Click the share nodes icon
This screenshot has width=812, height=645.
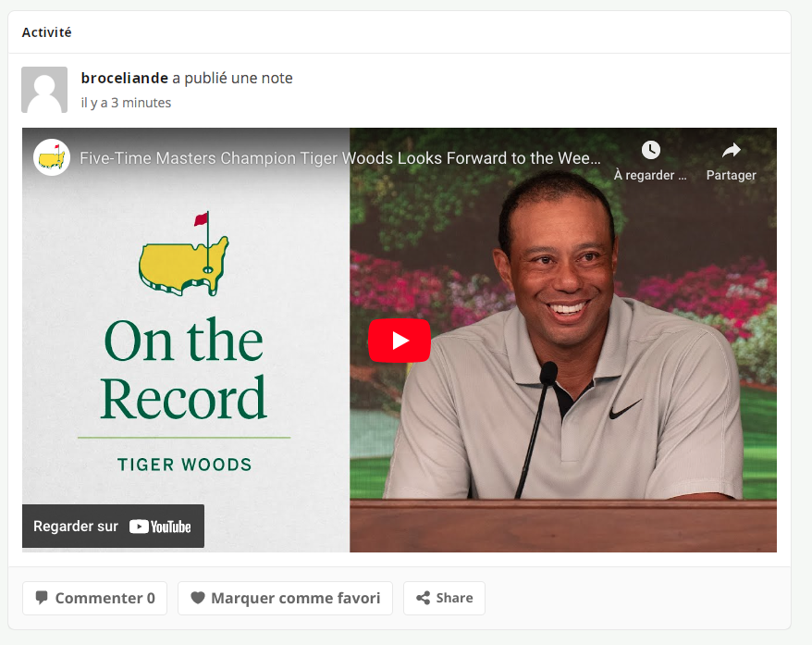[423, 598]
